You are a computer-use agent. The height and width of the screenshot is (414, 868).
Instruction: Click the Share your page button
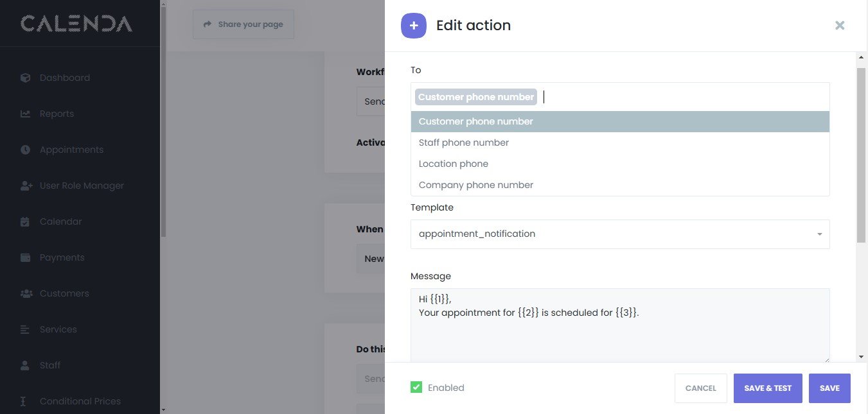coord(244,24)
